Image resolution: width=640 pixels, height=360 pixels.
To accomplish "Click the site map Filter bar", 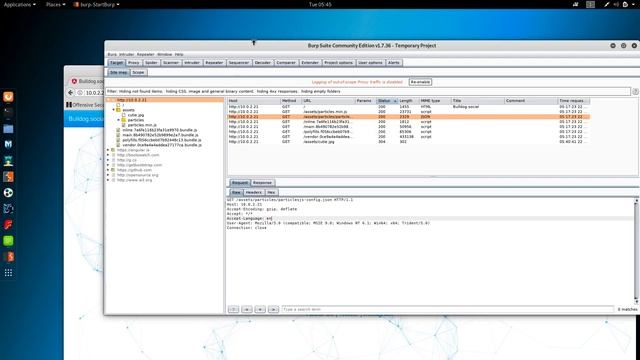I will (x=367, y=91).
